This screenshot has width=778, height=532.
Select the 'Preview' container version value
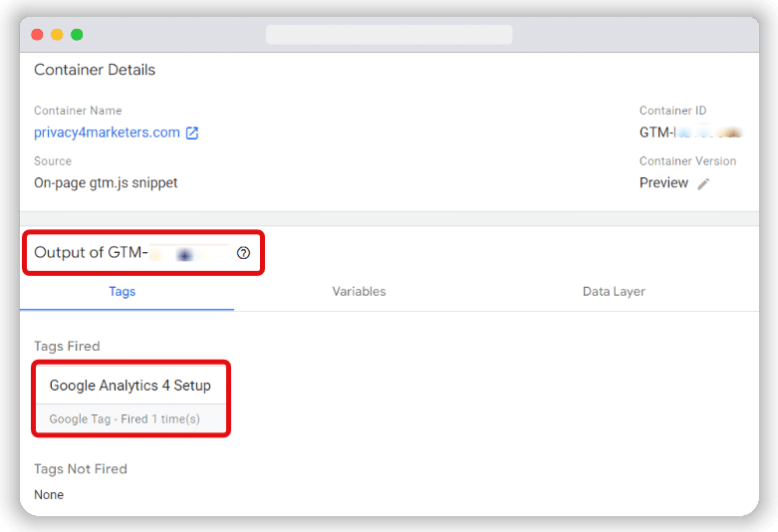coord(663,182)
